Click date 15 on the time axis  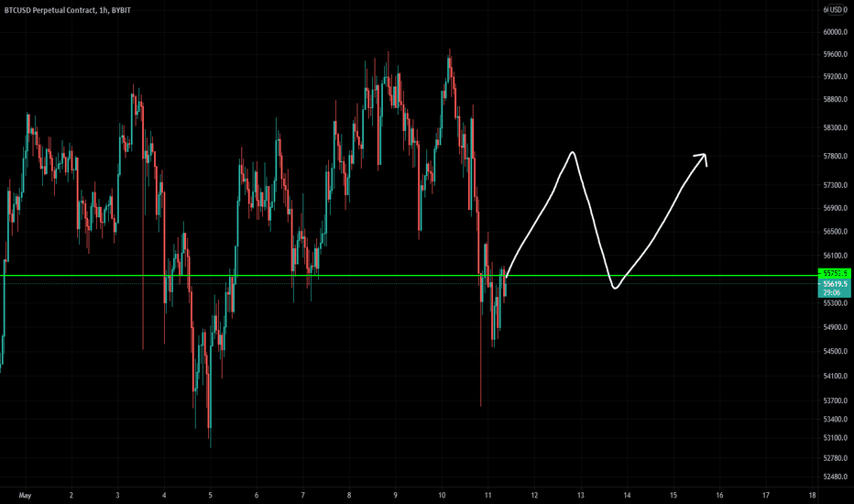click(x=673, y=495)
